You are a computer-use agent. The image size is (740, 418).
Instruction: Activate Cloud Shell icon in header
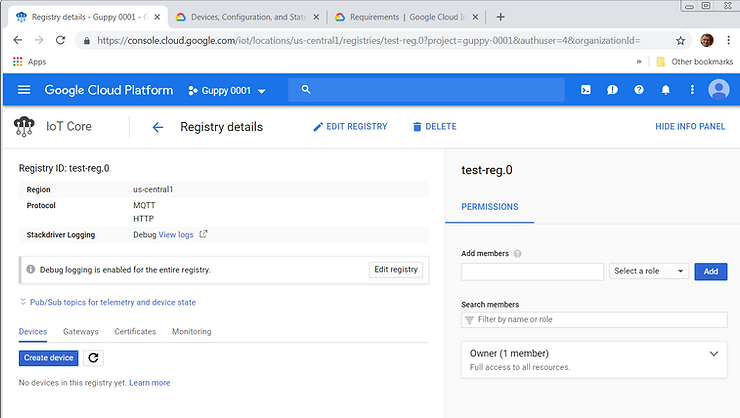(586, 90)
